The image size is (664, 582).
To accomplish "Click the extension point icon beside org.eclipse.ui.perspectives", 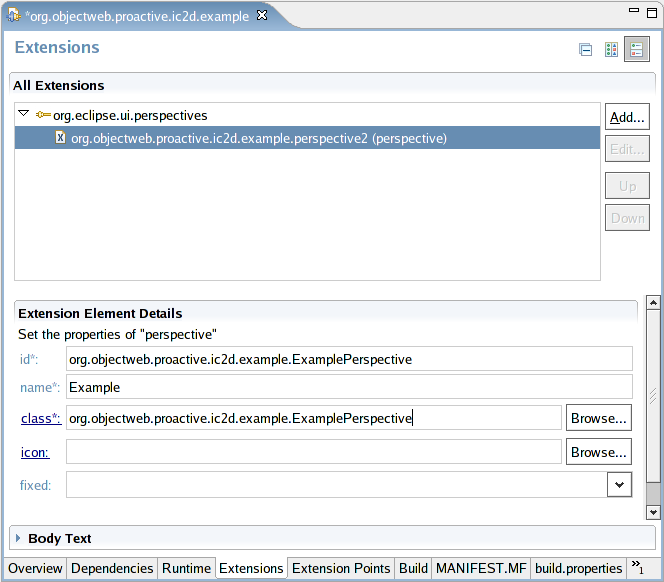I will (x=44, y=116).
